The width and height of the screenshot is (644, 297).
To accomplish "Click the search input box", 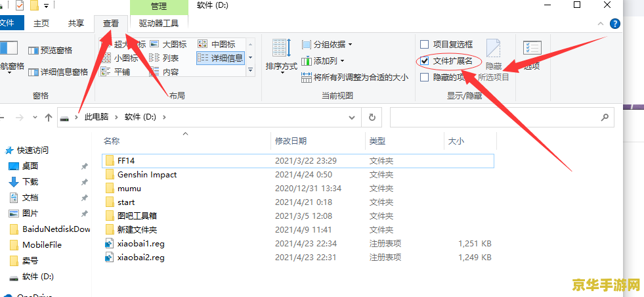I will point(502,117).
